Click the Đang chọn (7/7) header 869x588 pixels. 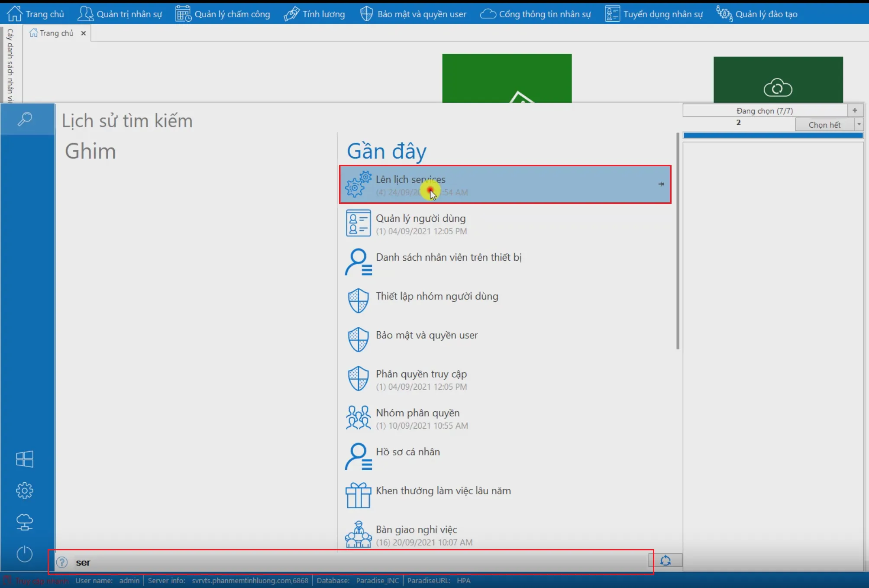pos(765,110)
